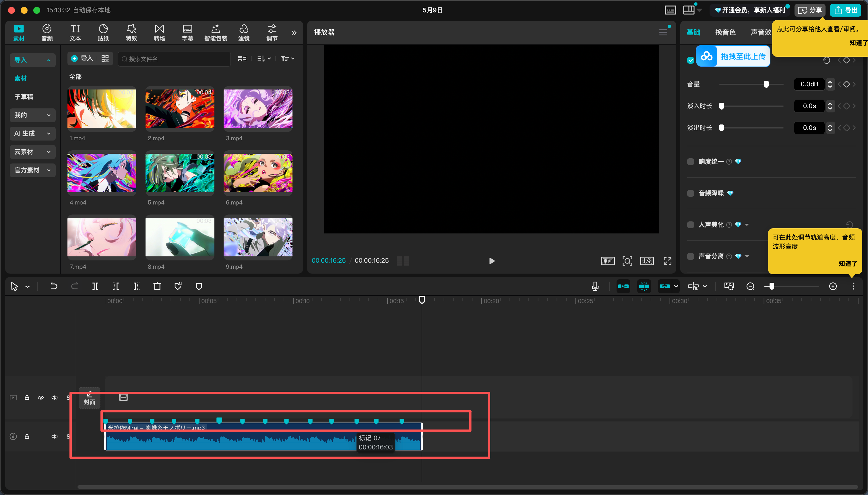Image resolution: width=868 pixels, height=495 pixels.
Task: Open the 滤镜 filters panel
Action: pyautogui.click(x=244, y=33)
